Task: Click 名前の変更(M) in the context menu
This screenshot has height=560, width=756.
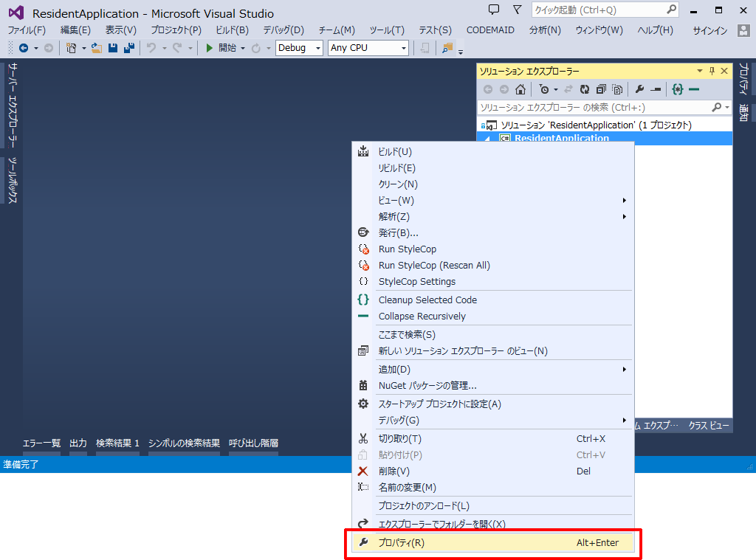Action: click(492, 488)
